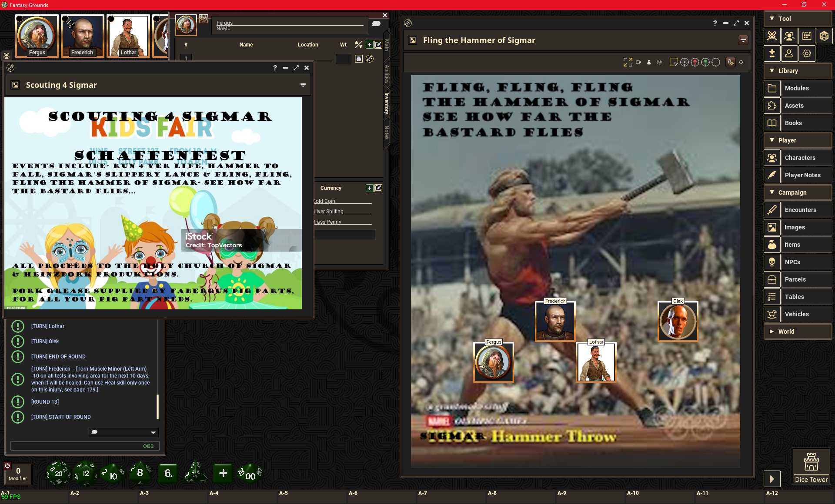Open the Dice Tower
835x504 pixels.
pos(811,467)
